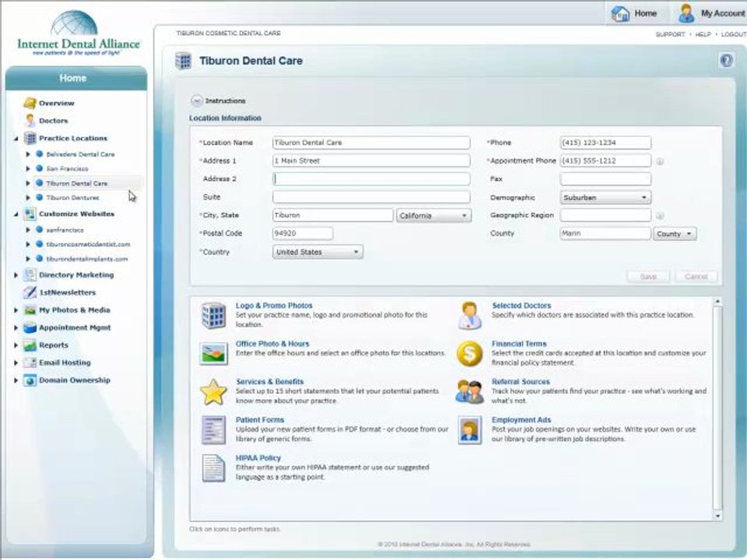This screenshot has width=747, height=560.
Task: Select Tiburon Dental Care tree item
Action: pyautogui.click(x=77, y=184)
